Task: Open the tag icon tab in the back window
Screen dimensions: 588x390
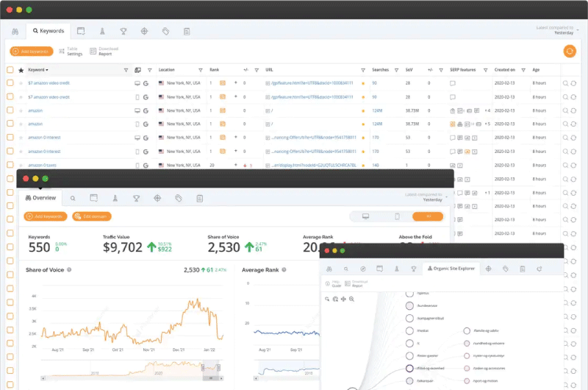Action: pos(166,32)
